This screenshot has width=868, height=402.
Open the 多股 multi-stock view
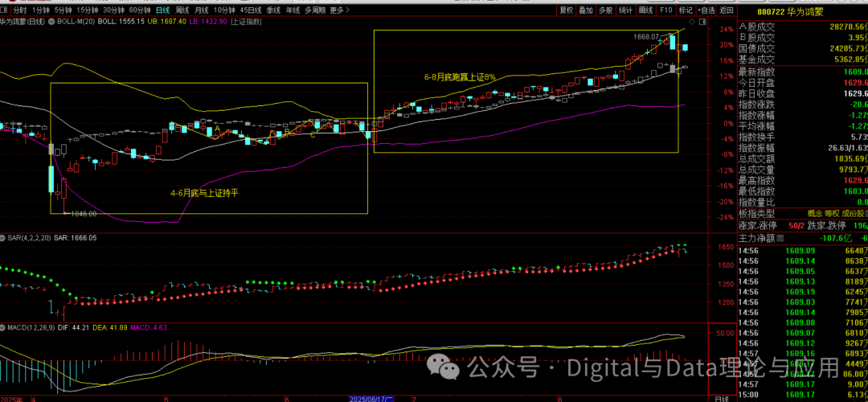pos(605,10)
